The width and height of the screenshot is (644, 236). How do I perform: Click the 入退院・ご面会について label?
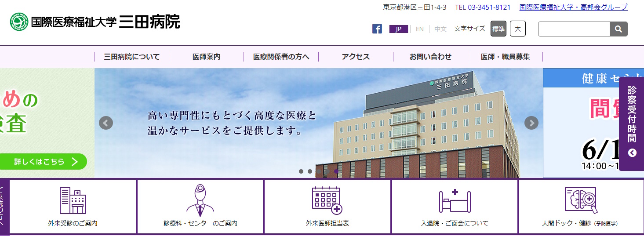[x=455, y=223]
